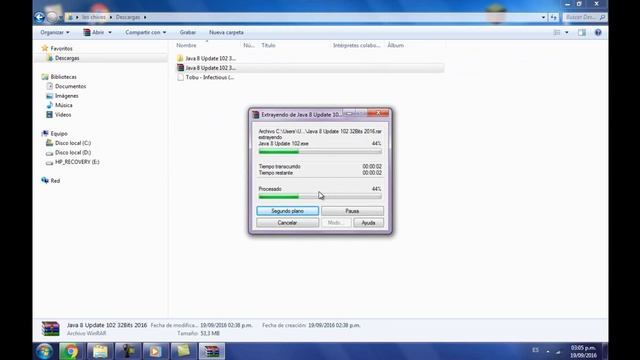Open the Vídeos library
The image size is (640, 360).
click(x=63, y=115)
